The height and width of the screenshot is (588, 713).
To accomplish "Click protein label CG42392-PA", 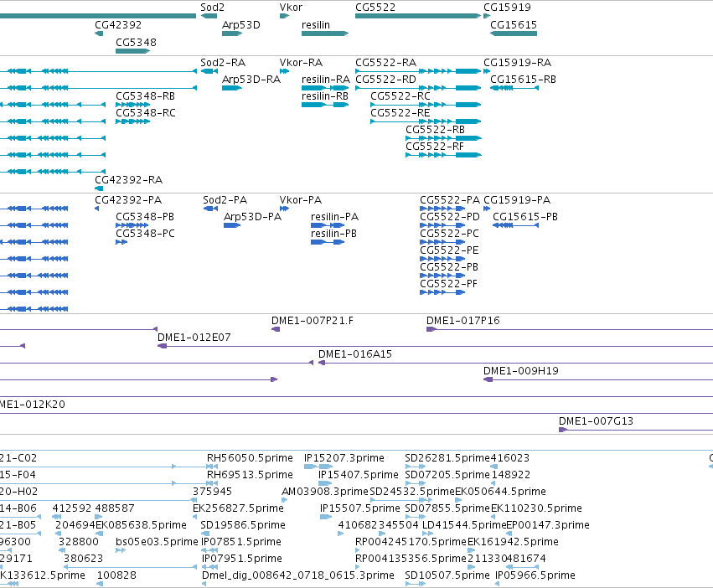I will click(x=128, y=200).
